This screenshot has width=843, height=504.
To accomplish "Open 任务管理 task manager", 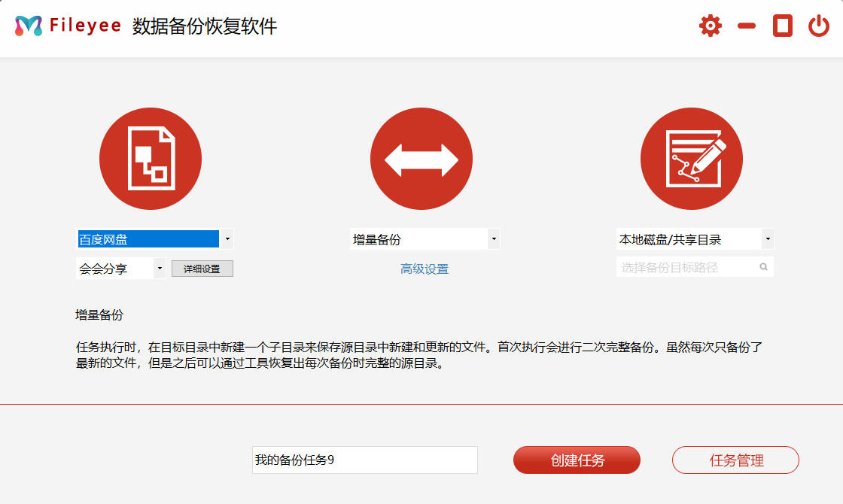I will tap(735, 460).
